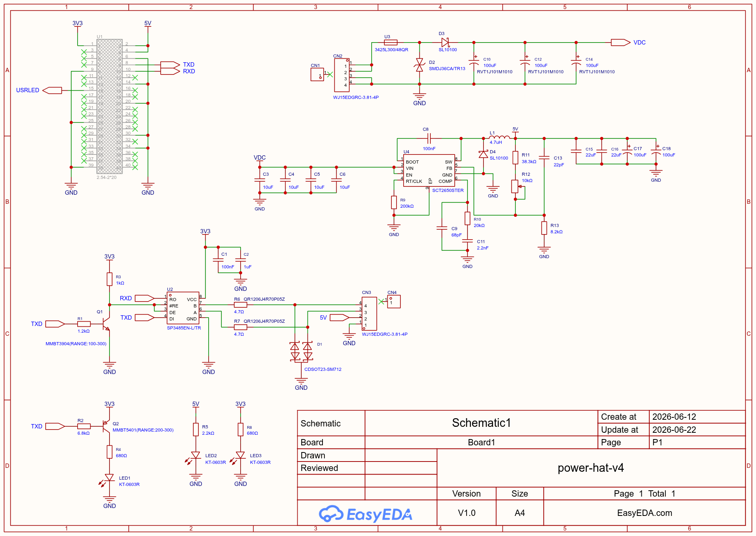Click the MMBT3904(RANGE:100-300) label
Image resolution: width=756 pixels, height=536 pixels.
pyautogui.click(x=76, y=344)
